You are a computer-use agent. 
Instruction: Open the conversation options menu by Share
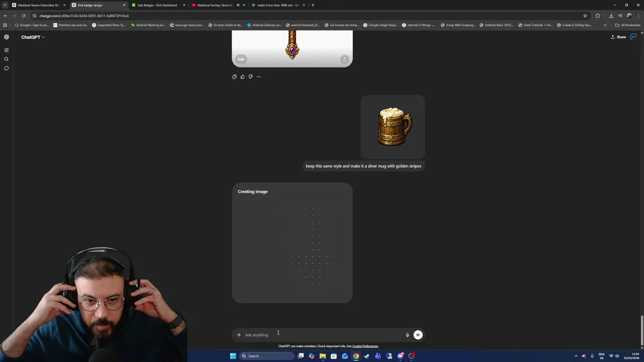point(633,37)
